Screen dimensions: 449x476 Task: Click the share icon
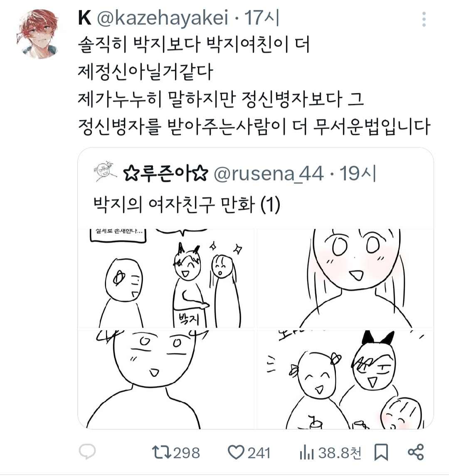coord(416,452)
